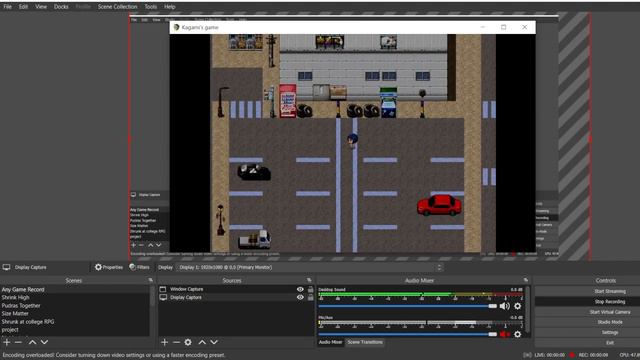Image resolution: width=640 pixels, height=360 pixels.
Task: Select the Shrunk at college RPG scene
Action: coord(75,322)
